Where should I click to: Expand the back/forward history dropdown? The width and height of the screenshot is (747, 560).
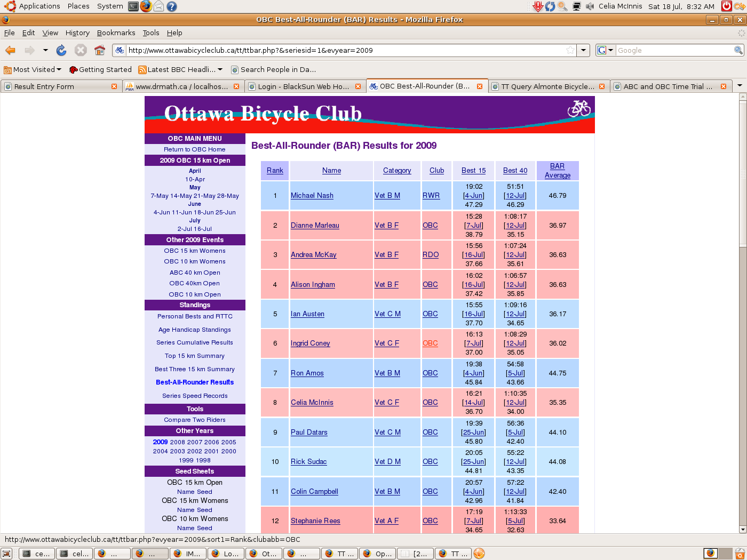pos(45,50)
